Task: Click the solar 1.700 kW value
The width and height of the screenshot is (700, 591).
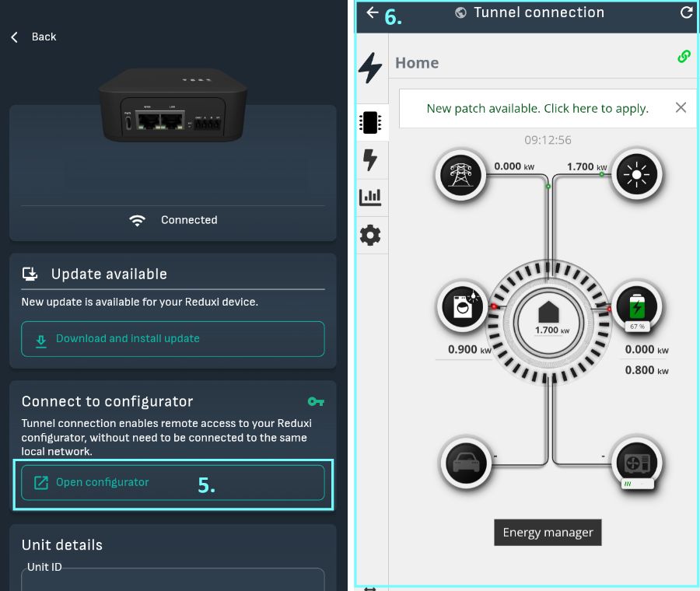Action: pos(587,167)
